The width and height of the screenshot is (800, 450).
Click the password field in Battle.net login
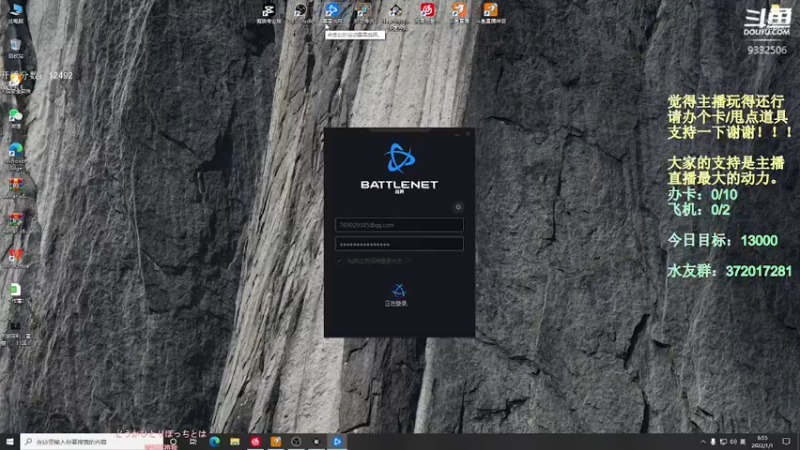(399, 244)
